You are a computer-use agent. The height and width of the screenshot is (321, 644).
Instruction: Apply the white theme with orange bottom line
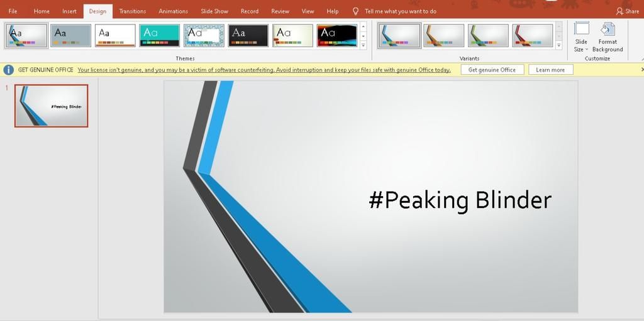115,35
